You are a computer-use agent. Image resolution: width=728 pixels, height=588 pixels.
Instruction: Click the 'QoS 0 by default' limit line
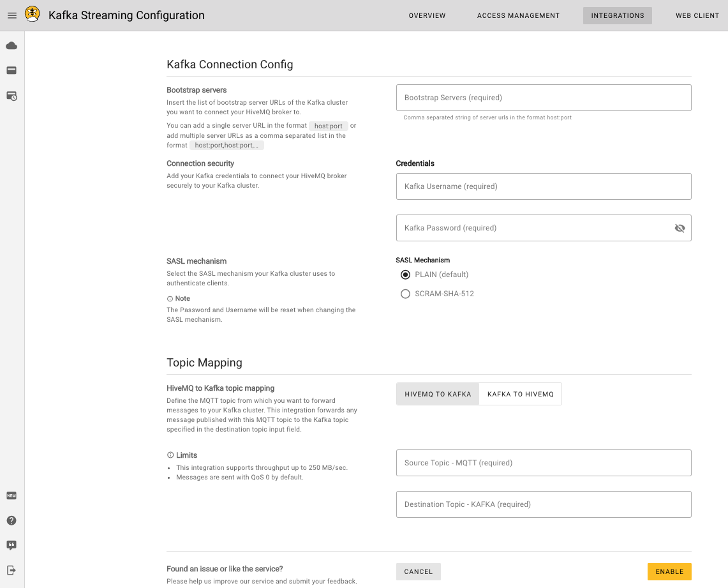pyautogui.click(x=239, y=477)
